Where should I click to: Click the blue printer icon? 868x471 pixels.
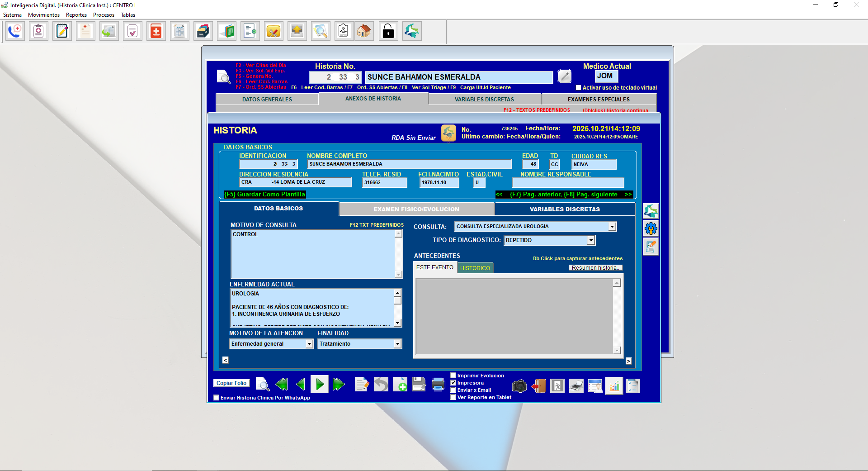click(x=438, y=385)
